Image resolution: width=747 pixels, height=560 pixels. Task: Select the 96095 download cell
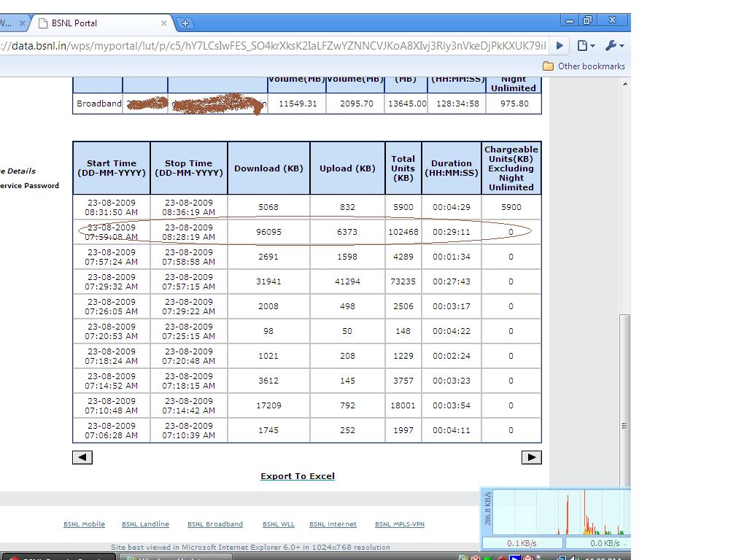pyautogui.click(x=268, y=232)
